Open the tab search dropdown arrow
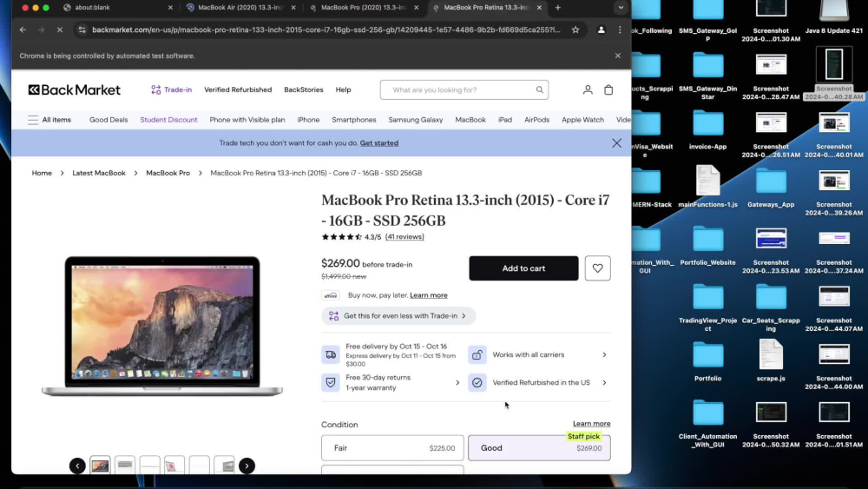868x489 pixels. pos(621,8)
